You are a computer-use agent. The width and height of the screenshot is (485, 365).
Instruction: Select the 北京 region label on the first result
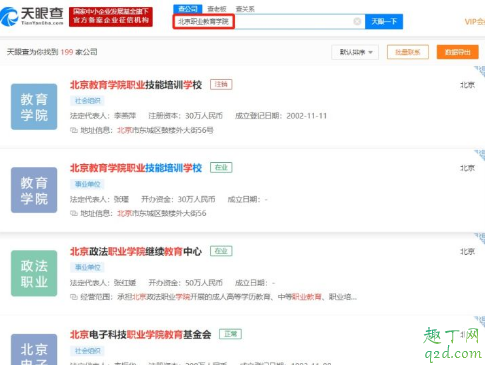tap(467, 85)
